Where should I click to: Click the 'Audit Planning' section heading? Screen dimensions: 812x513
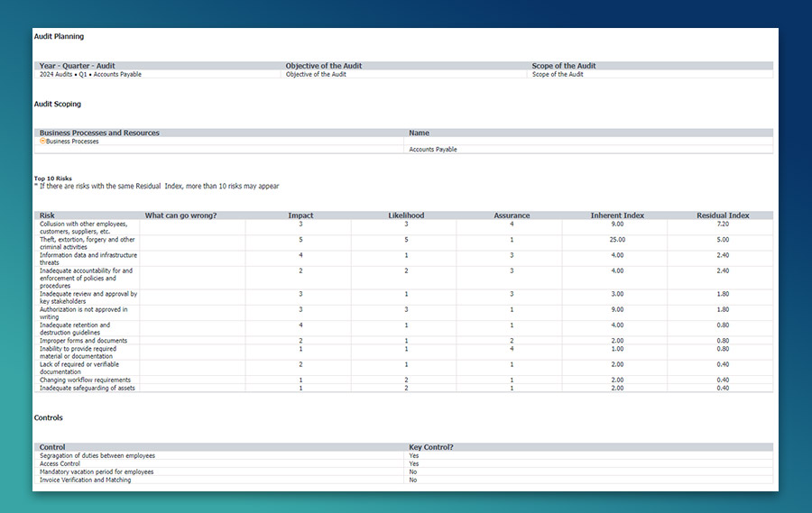[x=59, y=36]
